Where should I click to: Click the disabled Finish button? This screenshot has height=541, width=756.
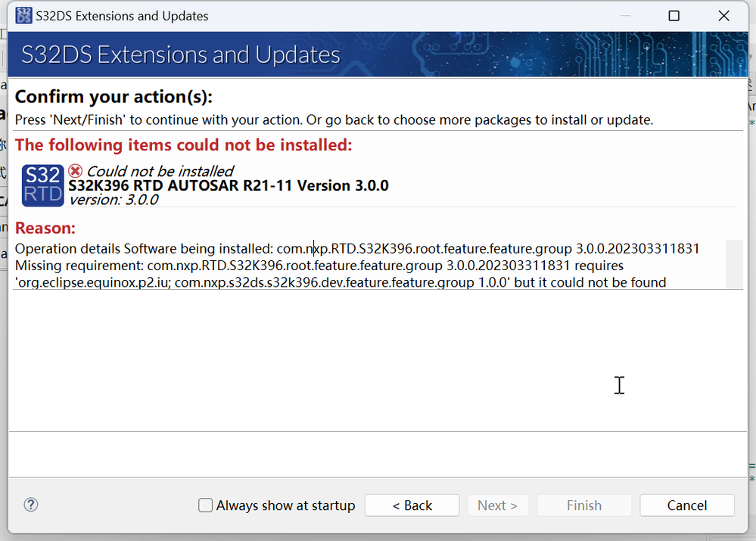click(x=584, y=505)
